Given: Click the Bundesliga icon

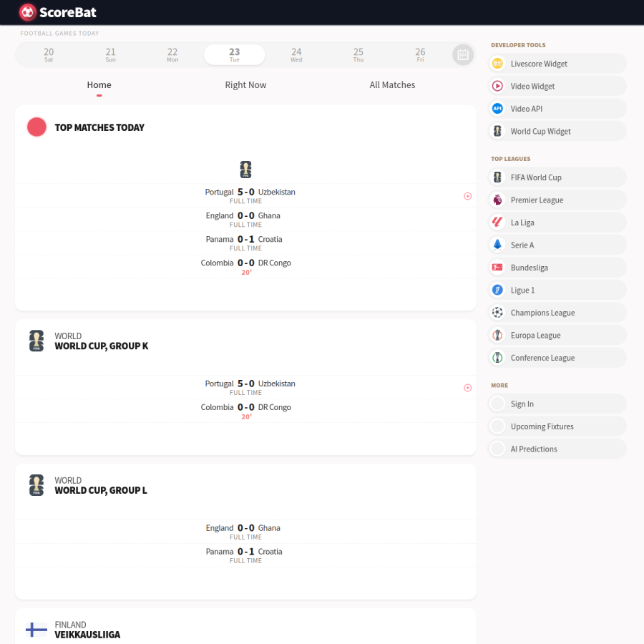Looking at the screenshot, I should click(x=497, y=268).
